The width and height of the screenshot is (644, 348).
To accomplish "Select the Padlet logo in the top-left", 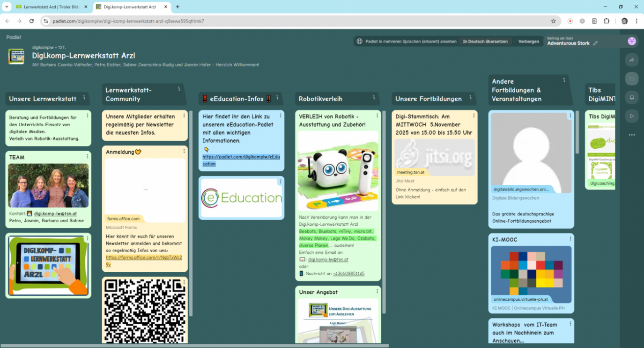I will [13, 37].
